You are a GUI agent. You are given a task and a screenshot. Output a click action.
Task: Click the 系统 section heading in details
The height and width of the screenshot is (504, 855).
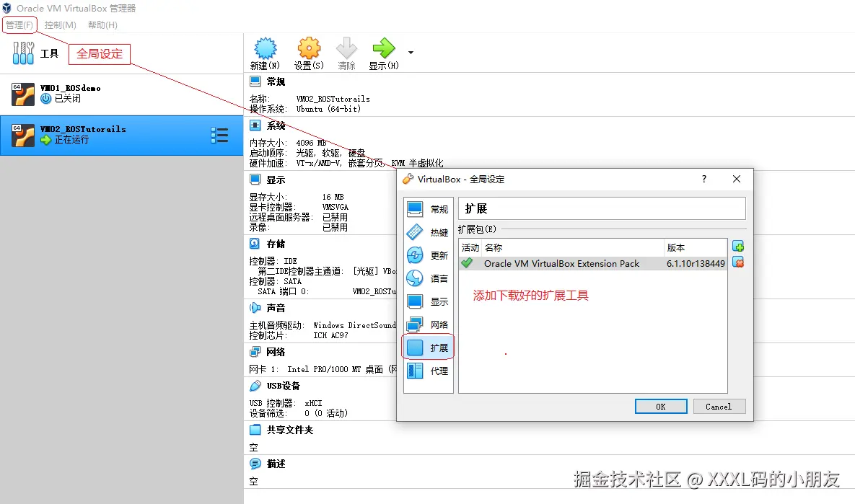[x=276, y=126]
